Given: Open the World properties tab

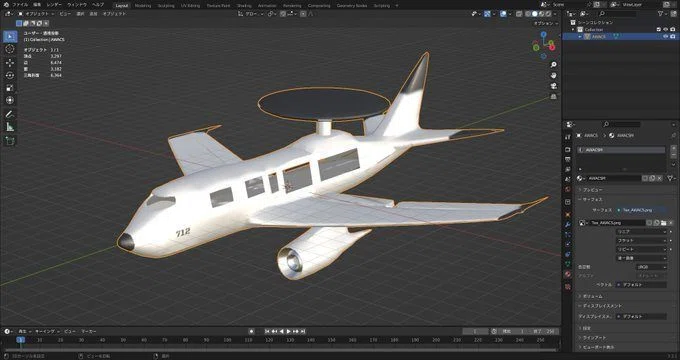Looking at the screenshot, I should [568, 190].
